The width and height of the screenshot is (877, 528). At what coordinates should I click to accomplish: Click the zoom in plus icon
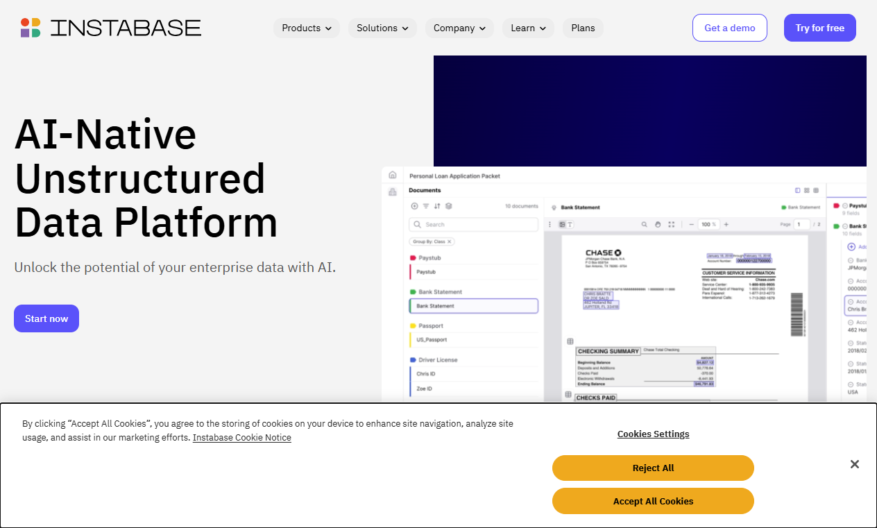[x=727, y=224]
